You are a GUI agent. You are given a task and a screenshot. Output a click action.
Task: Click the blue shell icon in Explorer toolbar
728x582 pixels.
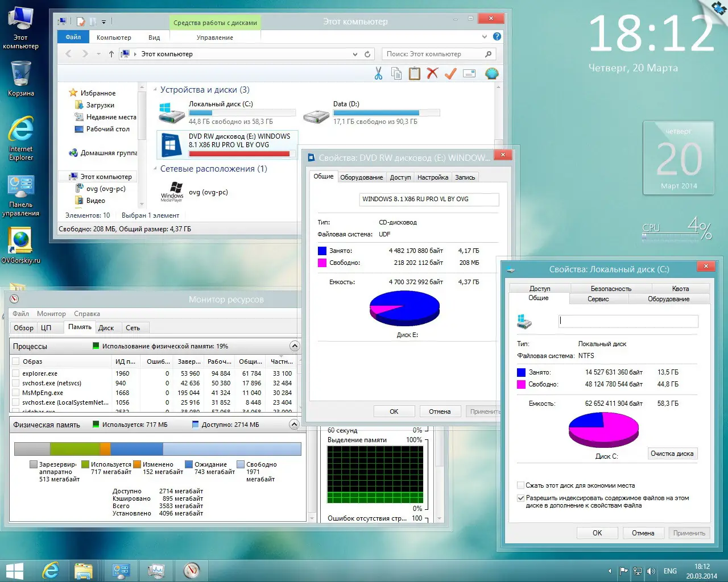click(x=491, y=73)
